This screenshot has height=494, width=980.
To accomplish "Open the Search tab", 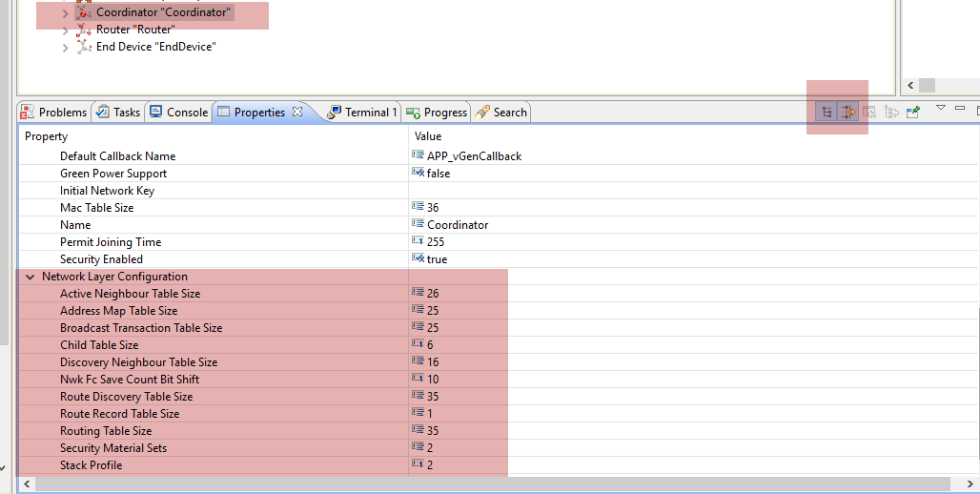I will [x=501, y=112].
